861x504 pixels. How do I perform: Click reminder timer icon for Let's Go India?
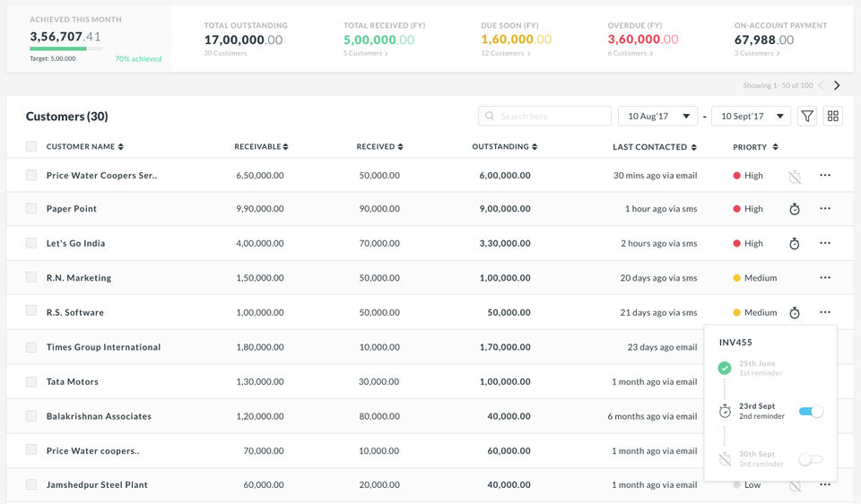pos(795,244)
